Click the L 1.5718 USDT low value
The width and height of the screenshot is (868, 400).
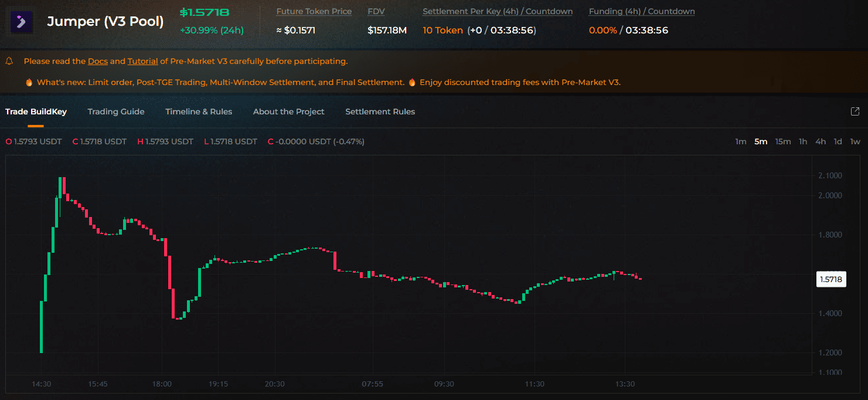tap(230, 141)
